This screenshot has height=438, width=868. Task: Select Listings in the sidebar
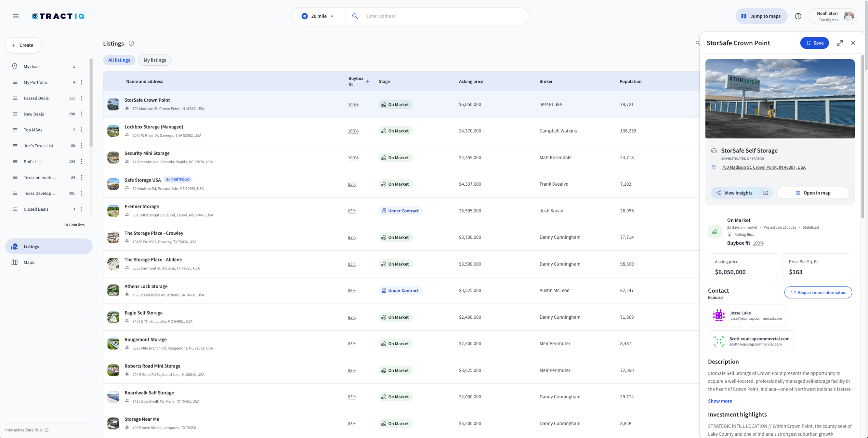pyautogui.click(x=49, y=246)
